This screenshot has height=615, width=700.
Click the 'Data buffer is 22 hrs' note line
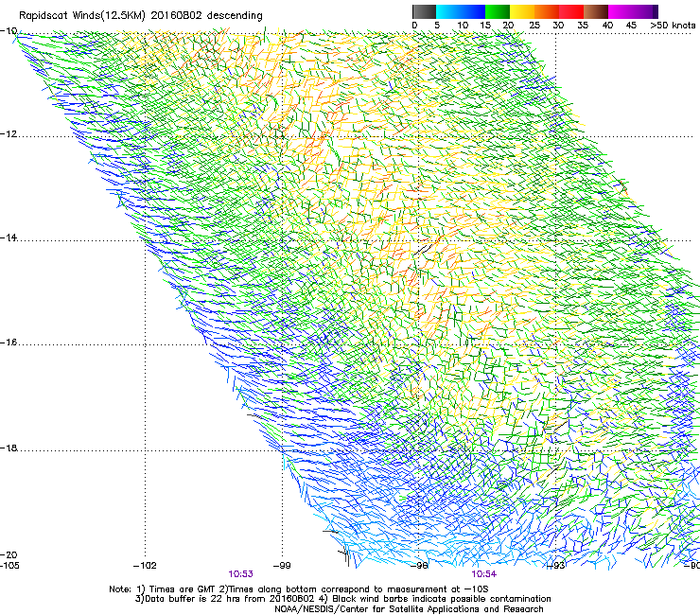342,599
